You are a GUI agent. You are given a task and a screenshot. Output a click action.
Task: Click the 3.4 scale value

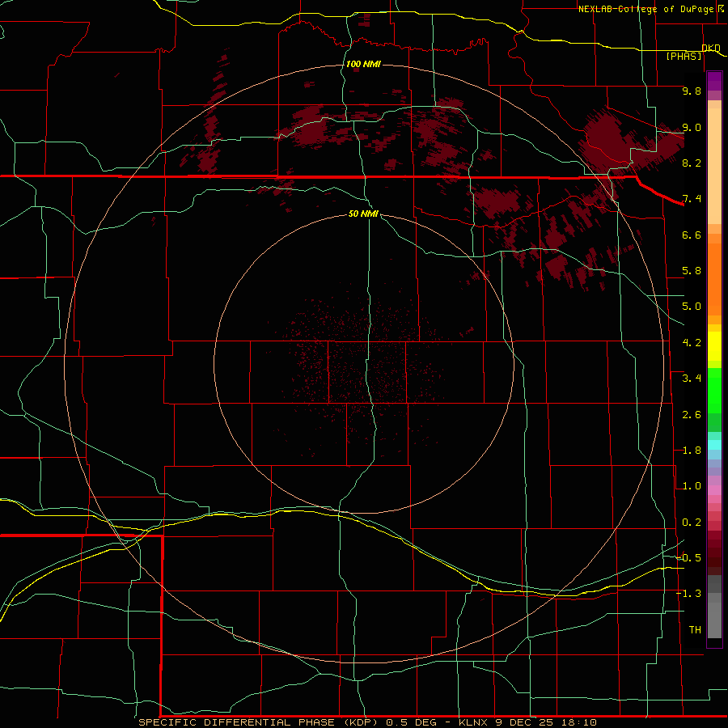pyautogui.click(x=692, y=379)
